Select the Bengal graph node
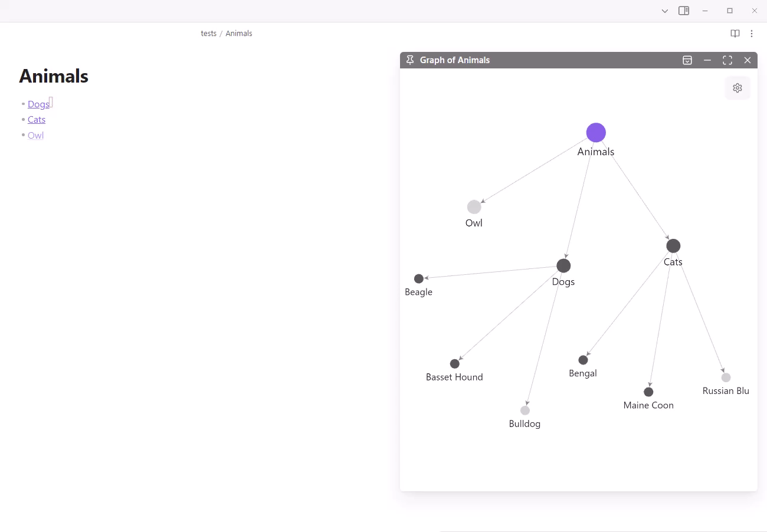 [583, 360]
